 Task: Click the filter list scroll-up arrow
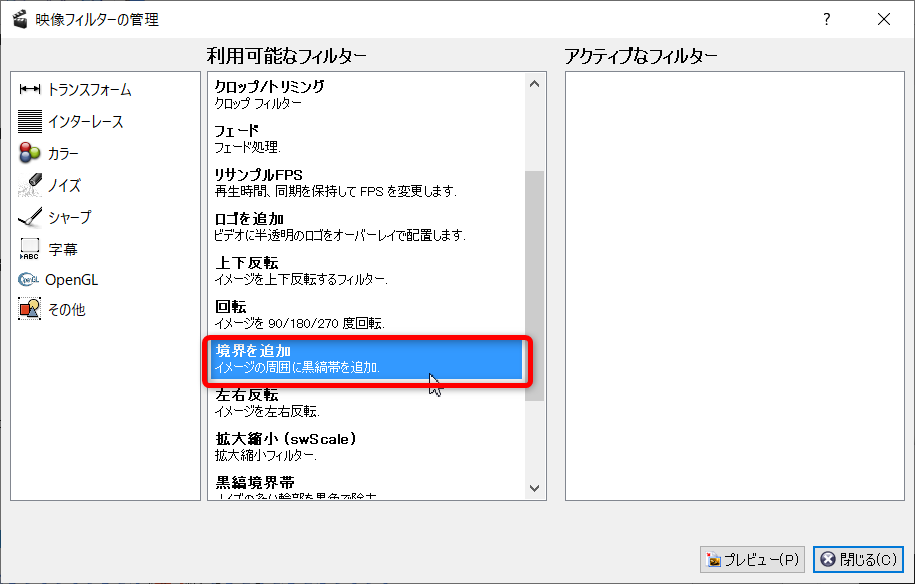534,84
